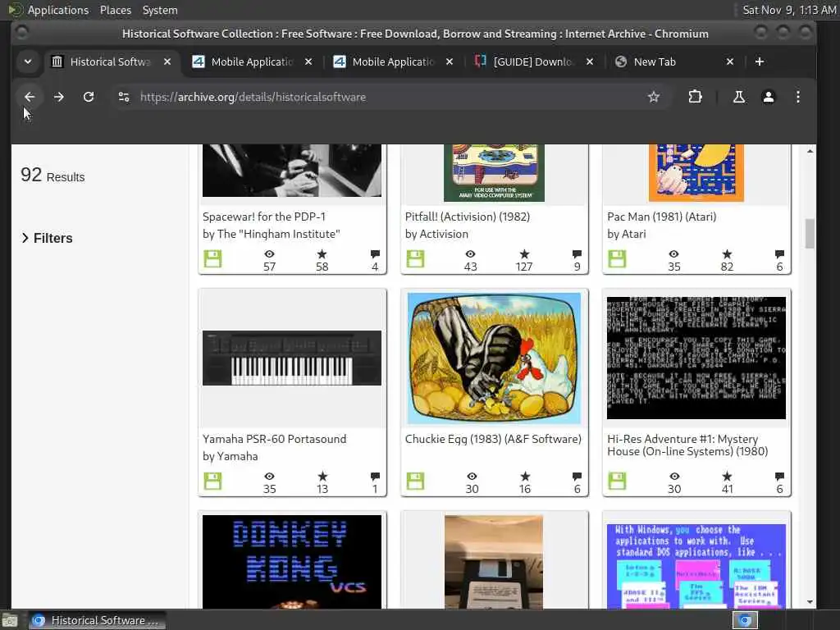Click the Historical Software taskbar button
Screen dimensions: 840x630
pyautogui.click(x=97, y=620)
